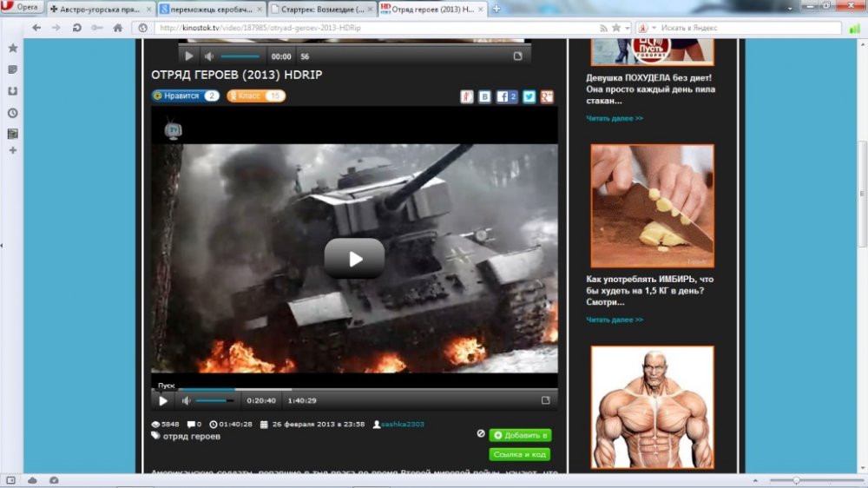Toggle the panel button in status bar

[10, 480]
